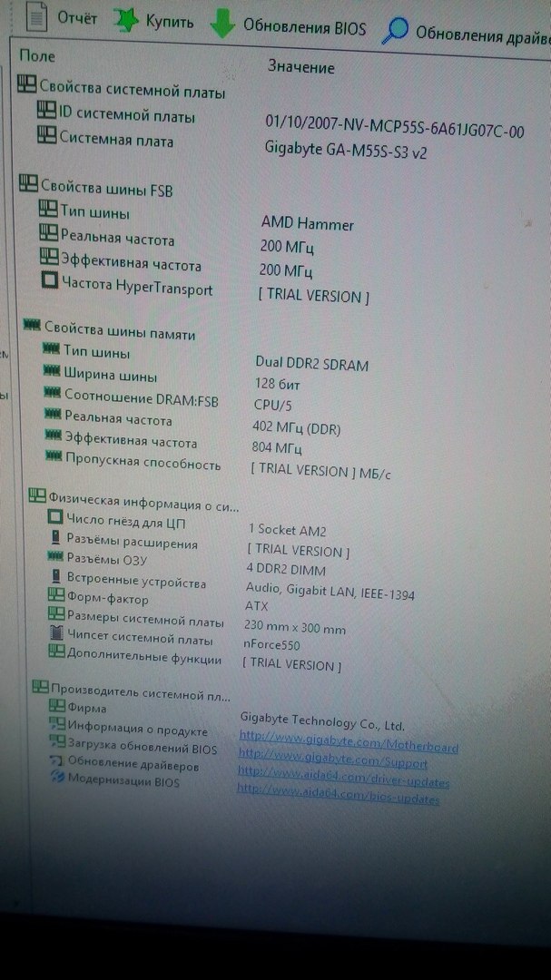Viewport: 551px width, 980px height.
Task: Click the Модернизации BIOS row icon
Action: (x=58, y=778)
